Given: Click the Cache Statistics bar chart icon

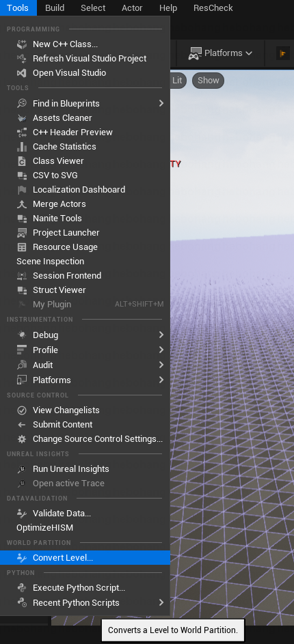Looking at the screenshot, I should [x=22, y=147].
